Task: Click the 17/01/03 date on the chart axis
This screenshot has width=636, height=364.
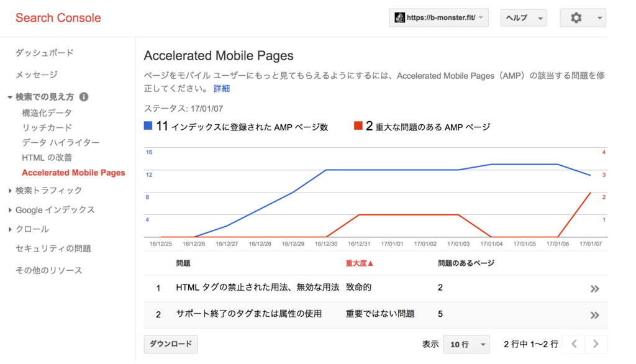Action: pos(458,244)
